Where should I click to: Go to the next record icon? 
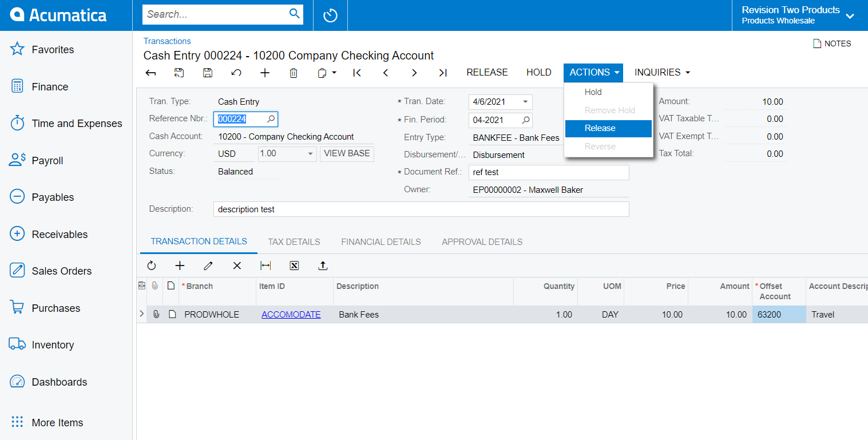[414, 73]
